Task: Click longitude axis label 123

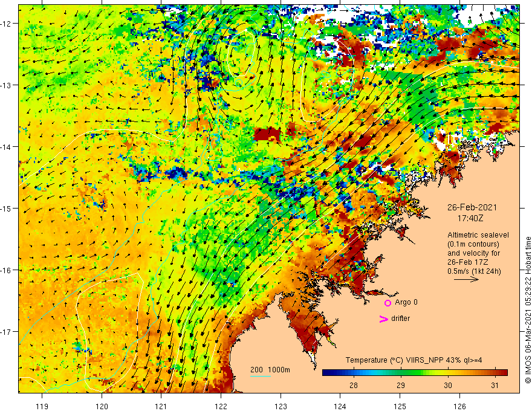Action: [281, 406]
